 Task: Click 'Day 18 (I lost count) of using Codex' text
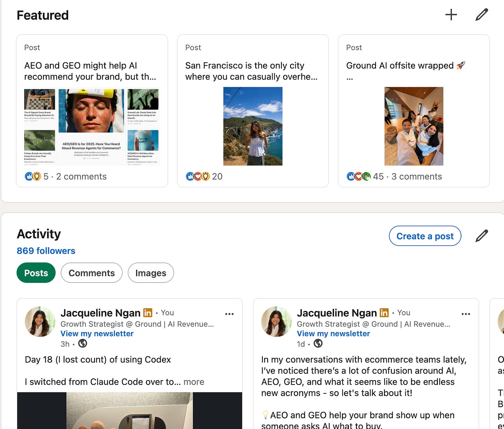point(98,360)
